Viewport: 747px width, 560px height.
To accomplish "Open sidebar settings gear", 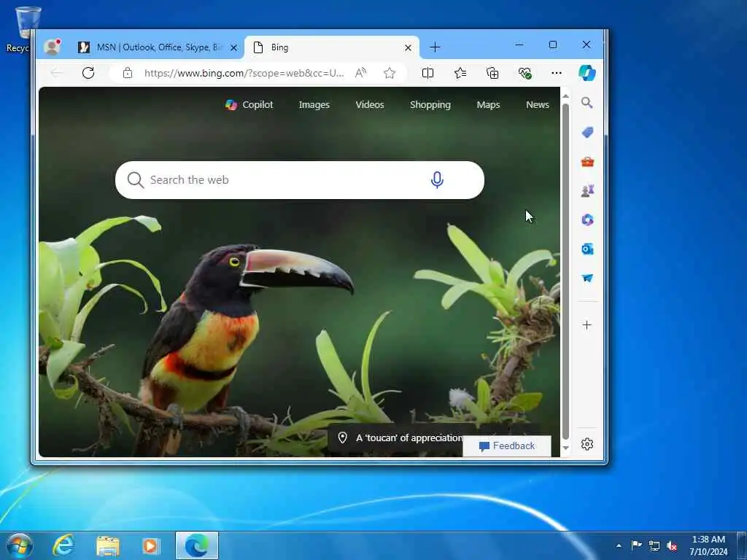I will pyautogui.click(x=587, y=444).
